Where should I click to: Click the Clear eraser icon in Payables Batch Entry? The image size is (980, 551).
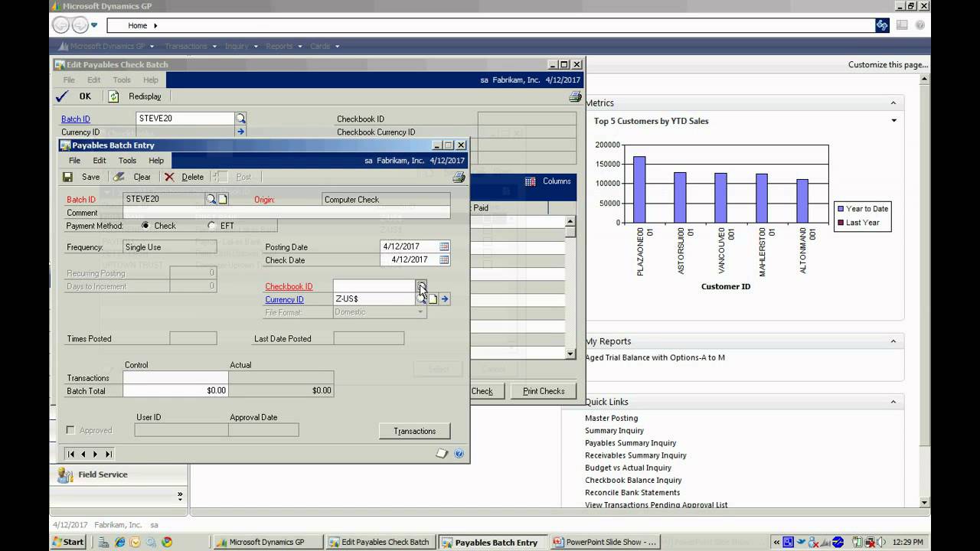point(119,177)
